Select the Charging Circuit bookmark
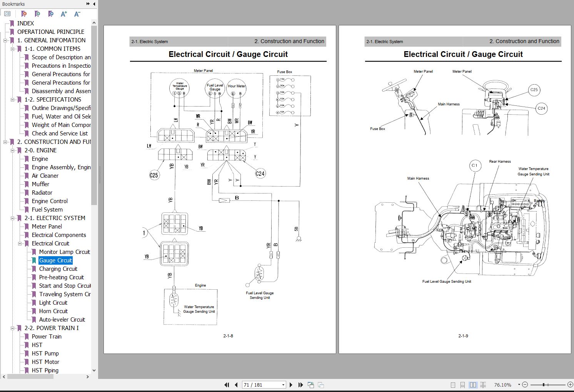This screenshot has width=574, height=392. [x=58, y=269]
